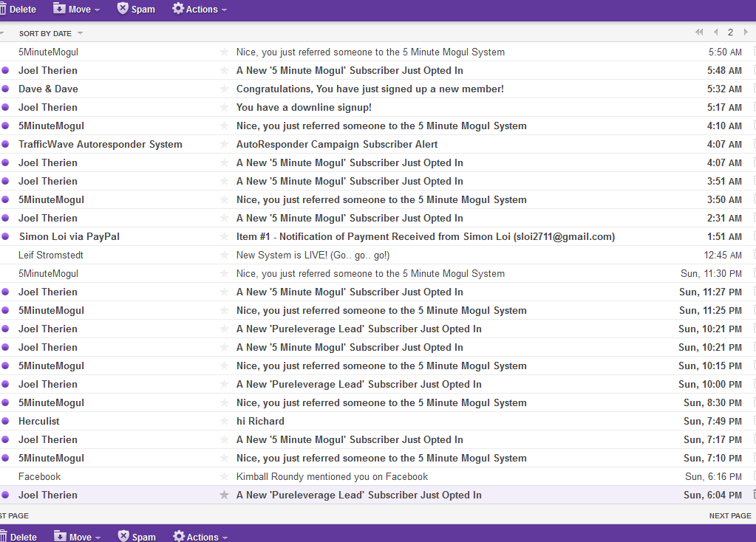
Task: Star the Sun 10:00 PM Pureleverage email
Action: pos(224,385)
